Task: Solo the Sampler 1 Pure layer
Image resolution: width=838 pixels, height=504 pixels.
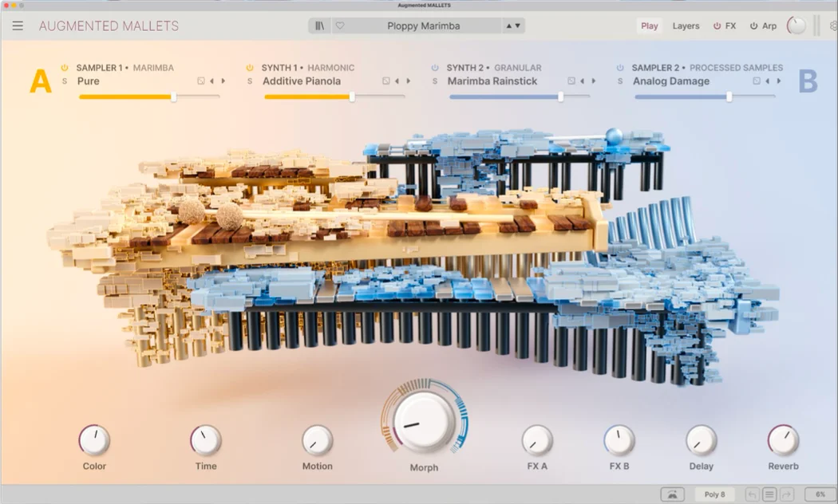Action: tap(65, 81)
